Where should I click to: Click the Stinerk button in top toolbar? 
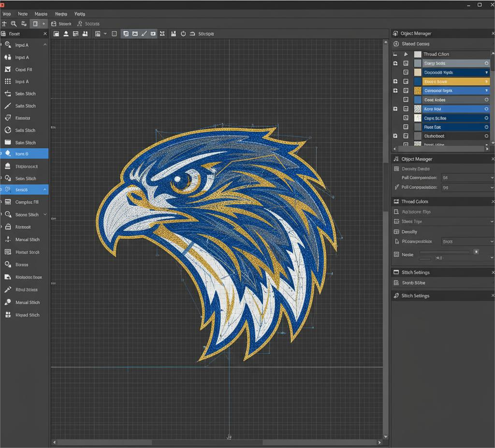pyautogui.click(x=61, y=24)
